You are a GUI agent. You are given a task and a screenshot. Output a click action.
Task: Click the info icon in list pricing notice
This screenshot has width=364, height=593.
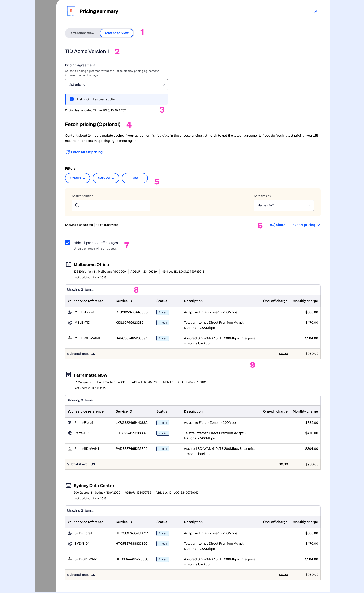click(x=72, y=99)
